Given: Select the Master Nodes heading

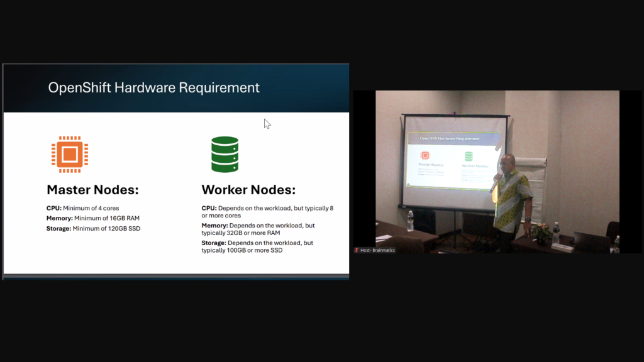Looking at the screenshot, I should 92,190.
